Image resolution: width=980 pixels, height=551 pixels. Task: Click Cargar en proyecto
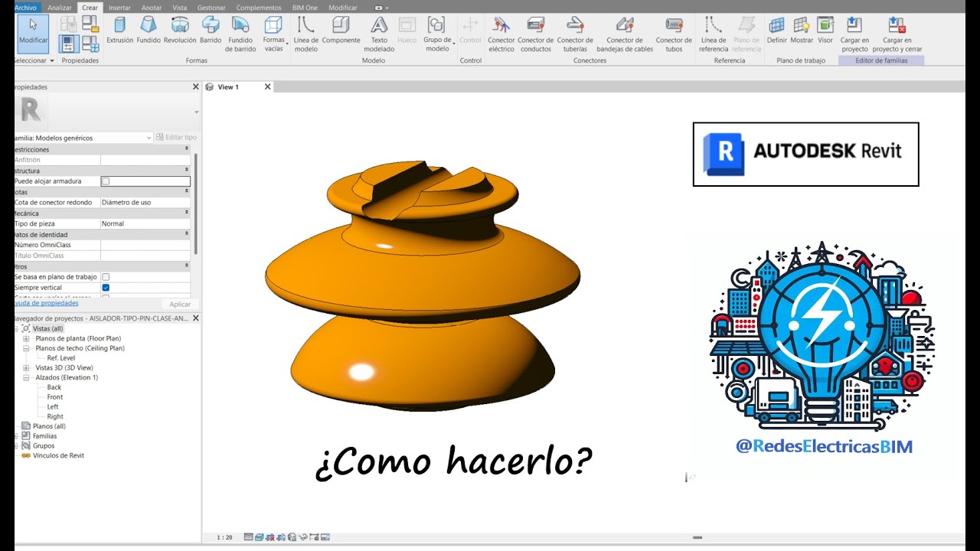(x=854, y=34)
